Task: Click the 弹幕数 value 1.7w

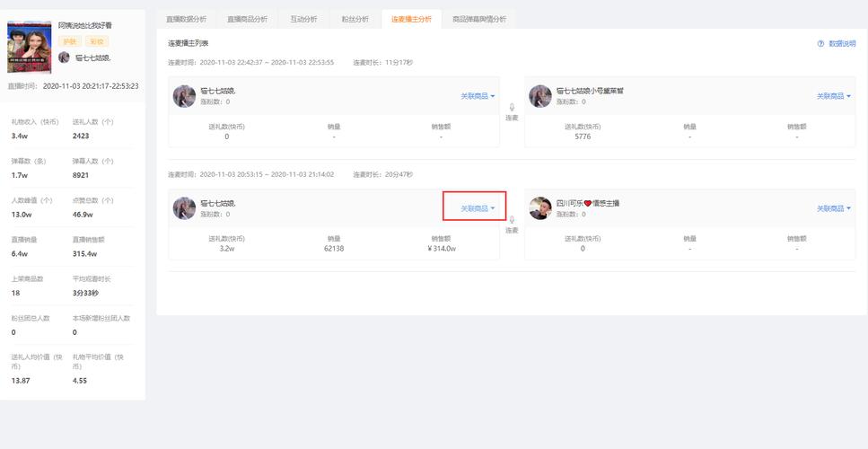Action: 20,175
